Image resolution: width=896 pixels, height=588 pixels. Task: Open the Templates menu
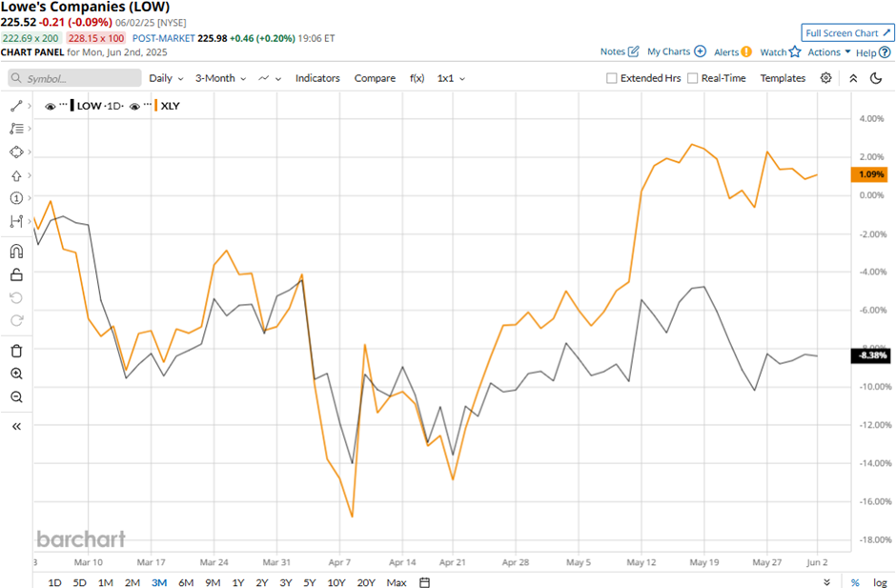click(783, 78)
